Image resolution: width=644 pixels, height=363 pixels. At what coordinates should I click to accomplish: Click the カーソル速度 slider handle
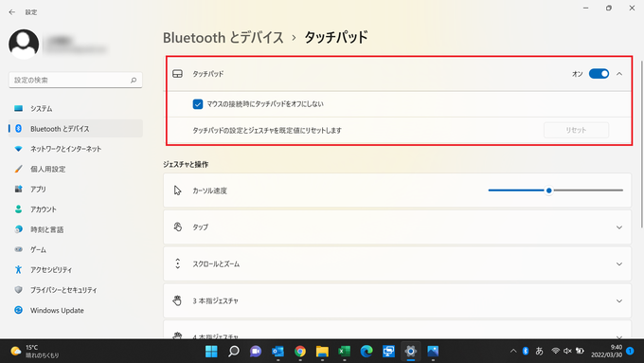point(548,191)
